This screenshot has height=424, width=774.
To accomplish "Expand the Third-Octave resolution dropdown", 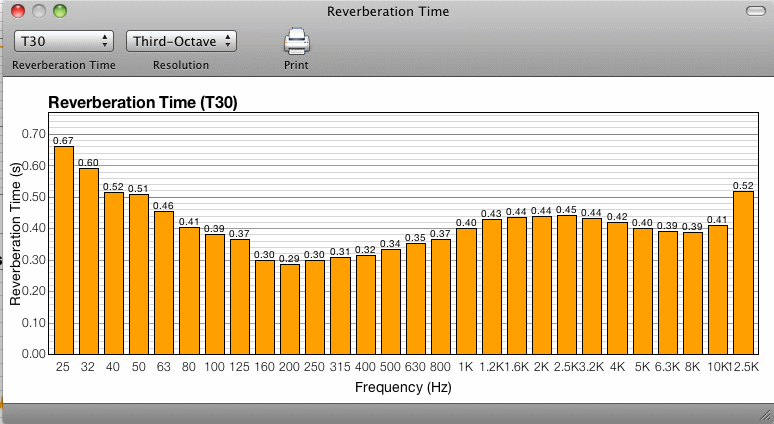I will [181, 41].
